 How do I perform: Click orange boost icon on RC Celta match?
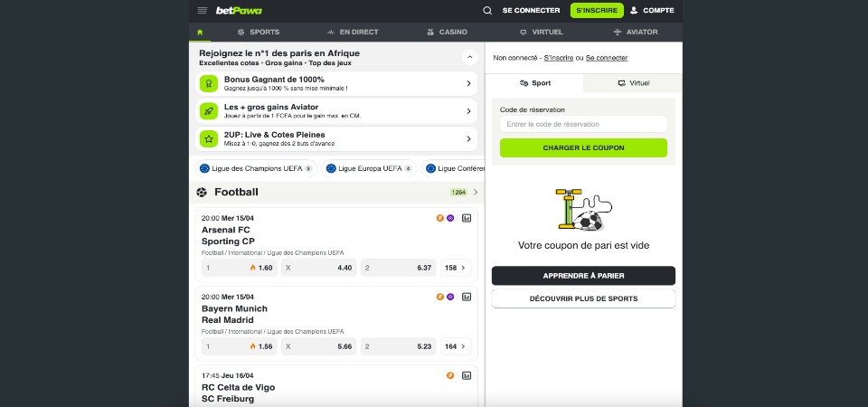point(450,375)
